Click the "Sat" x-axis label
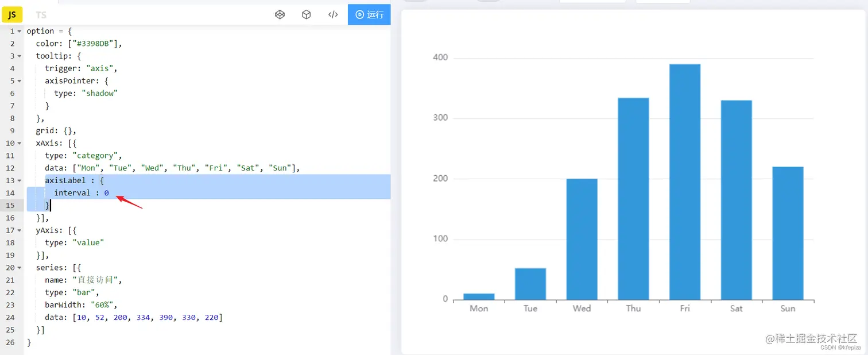The image size is (868, 355). (737, 308)
